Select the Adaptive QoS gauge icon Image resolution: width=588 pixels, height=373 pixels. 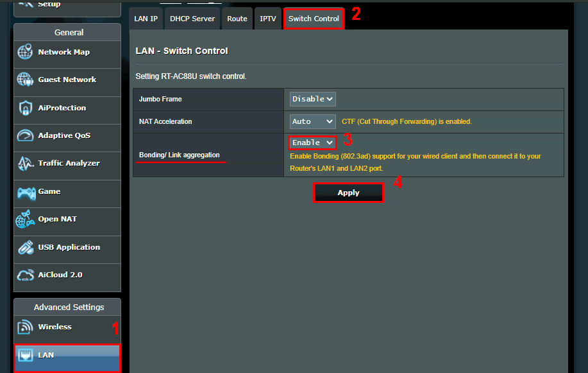point(26,136)
